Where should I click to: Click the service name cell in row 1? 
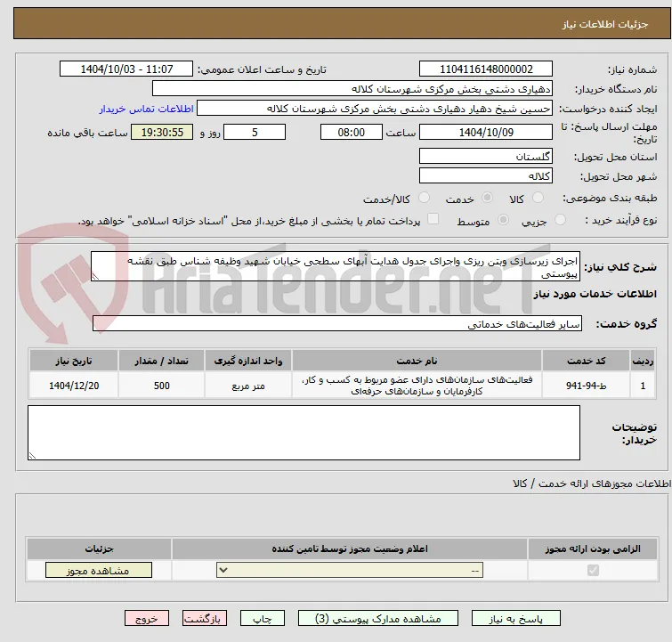pyautogui.click(x=417, y=386)
